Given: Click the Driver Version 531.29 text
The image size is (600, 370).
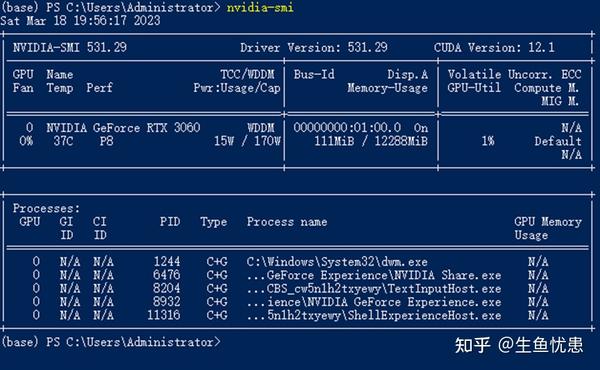Looking at the screenshot, I should pos(314,47).
